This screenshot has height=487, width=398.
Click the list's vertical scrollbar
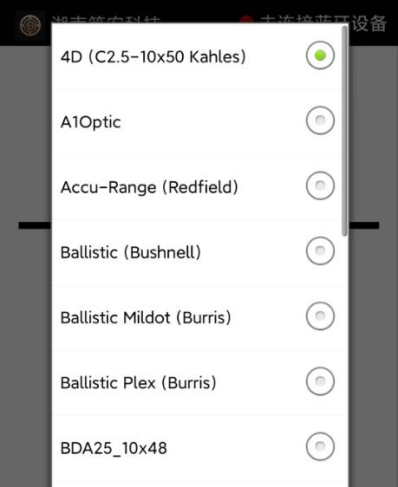click(x=344, y=131)
